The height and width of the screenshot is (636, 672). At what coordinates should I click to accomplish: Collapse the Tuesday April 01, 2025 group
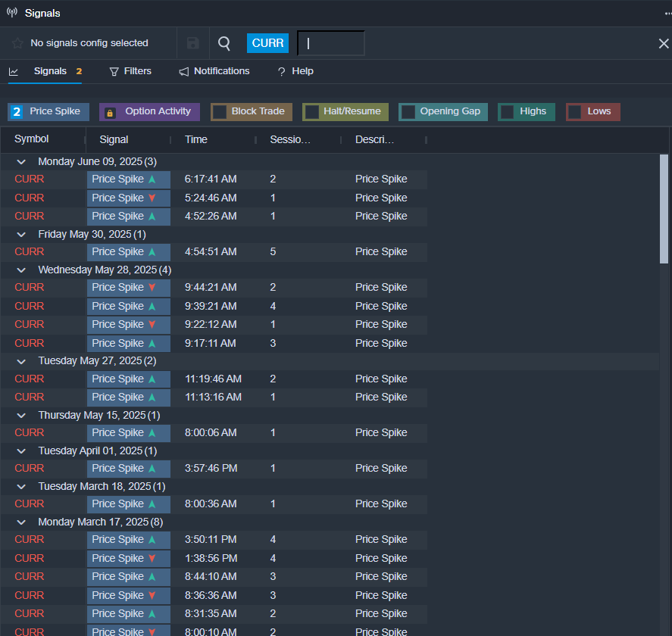click(x=21, y=451)
